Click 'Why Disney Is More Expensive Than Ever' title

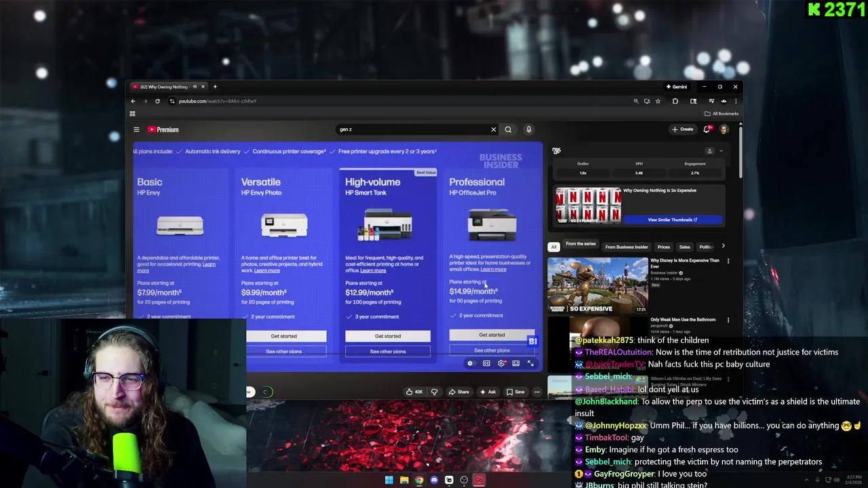(684, 263)
